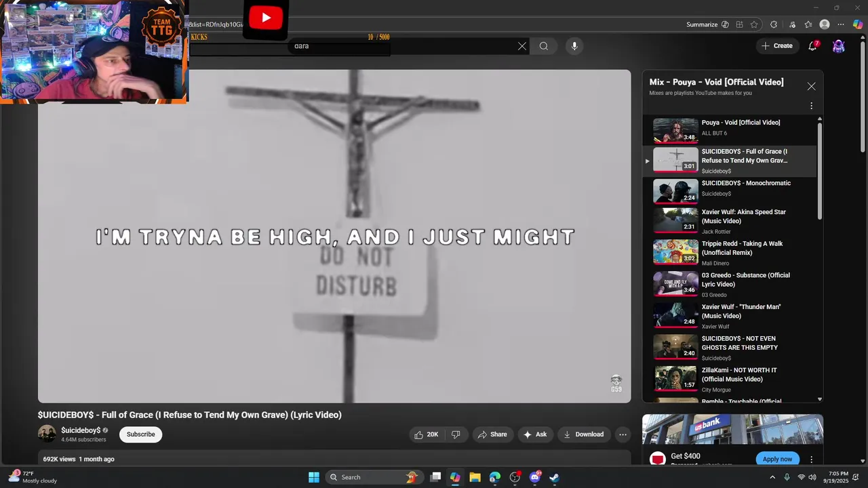
Task: Select $UICIDEBOY$ - Monochromatic in playlist
Action: click(x=731, y=191)
